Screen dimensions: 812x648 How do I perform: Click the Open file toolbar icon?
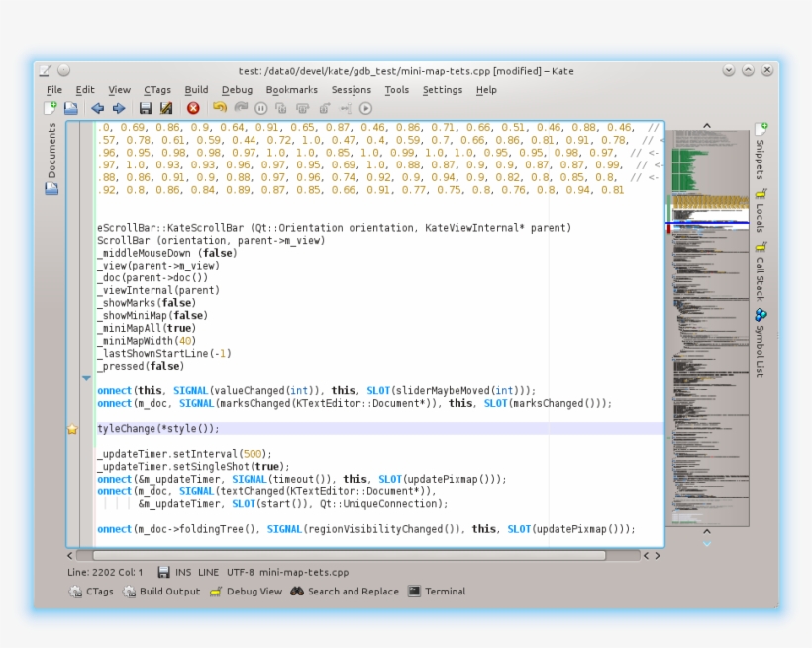71,108
